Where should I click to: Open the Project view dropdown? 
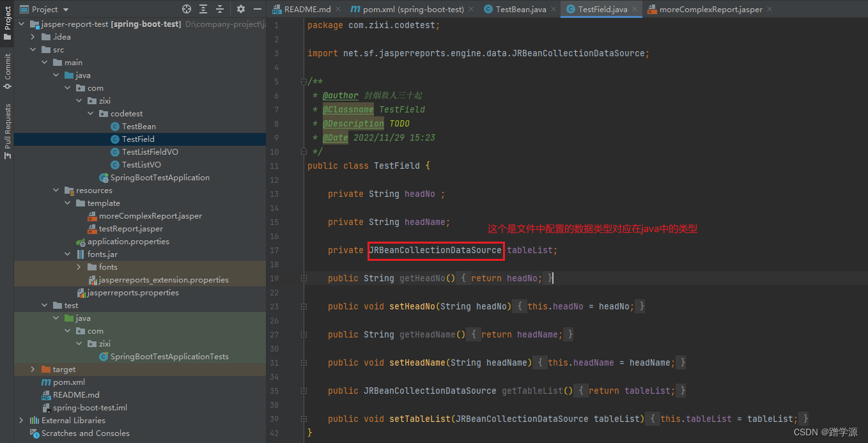(x=44, y=10)
